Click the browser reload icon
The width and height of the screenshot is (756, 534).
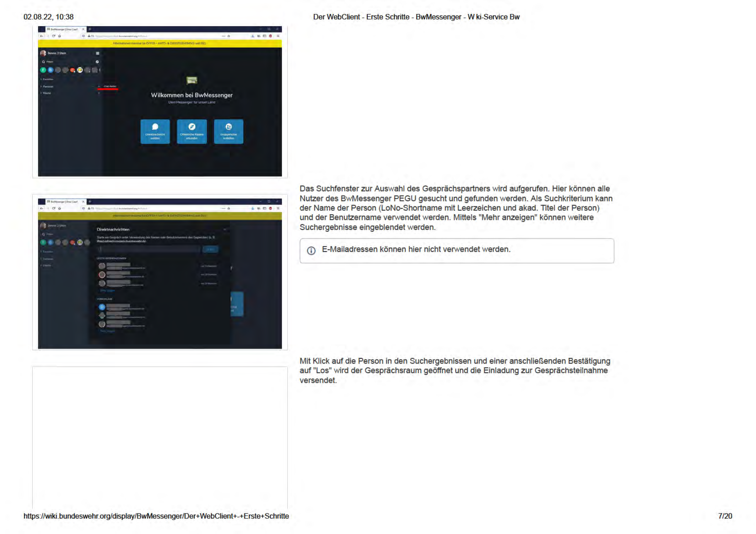(53, 36)
